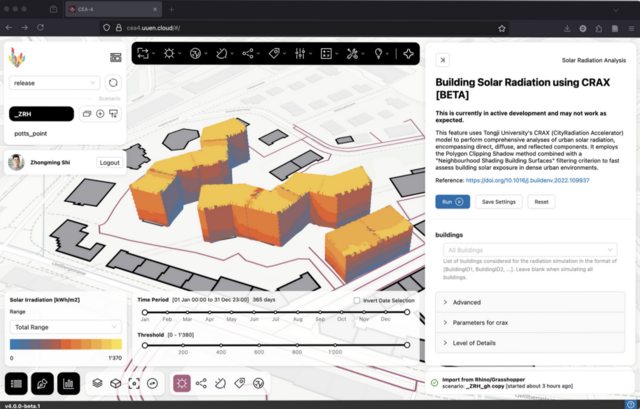Click the add scenario plus icon
Viewport: 640px width, 409px height.
[100, 114]
